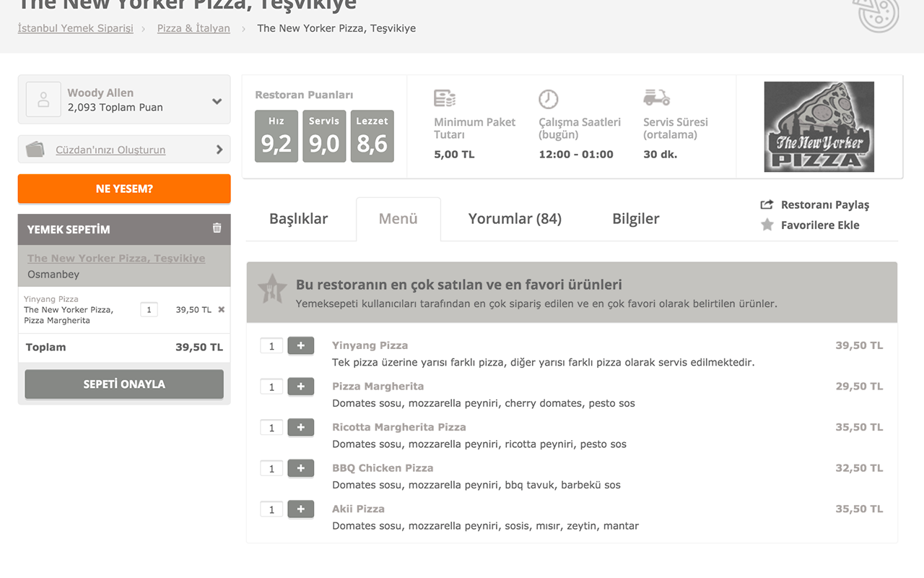This screenshot has height=578, width=924.
Task: Click the '12:00 - 01:00' working hours value
Action: click(576, 155)
